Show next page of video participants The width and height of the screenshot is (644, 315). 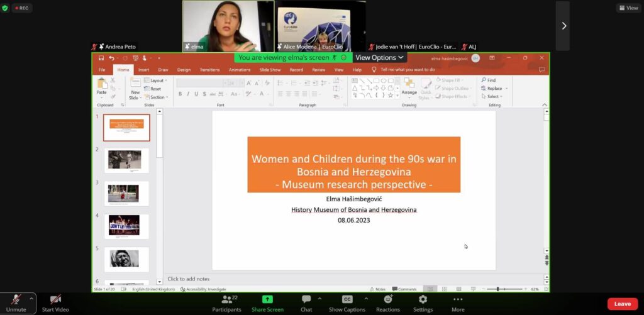563,26
